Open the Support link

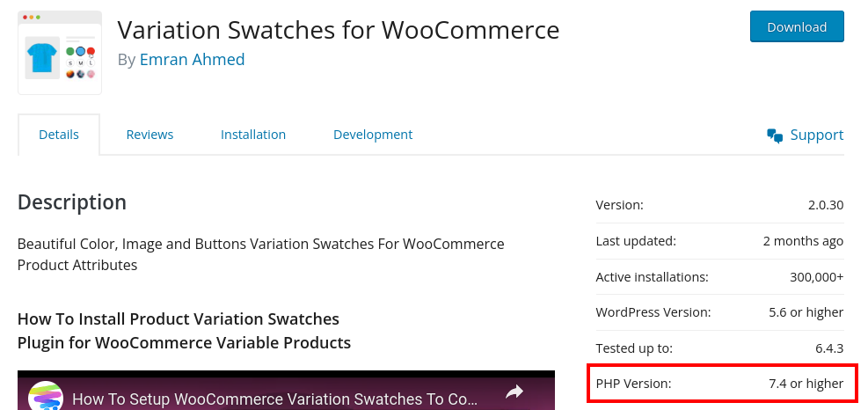click(x=816, y=135)
